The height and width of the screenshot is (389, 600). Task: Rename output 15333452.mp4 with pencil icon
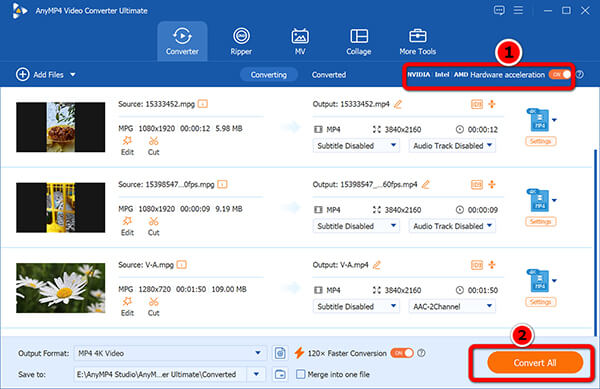point(398,104)
